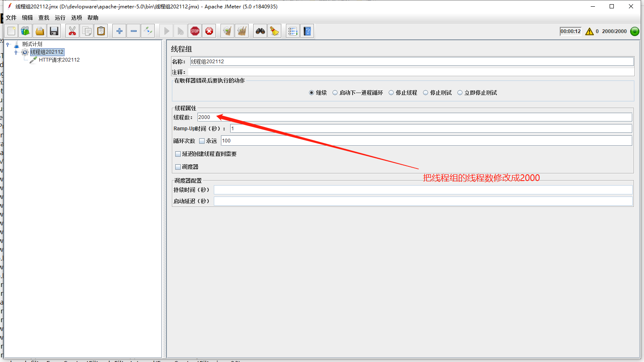The width and height of the screenshot is (644, 362).
Task: Click the HTTP request dropper icon
Action: [x=34, y=60]
